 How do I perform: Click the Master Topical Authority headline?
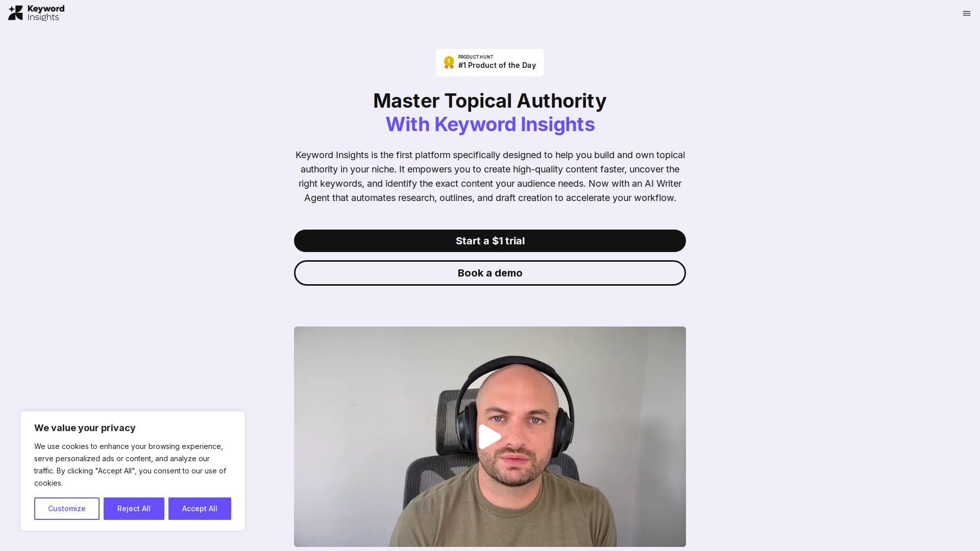(489, 101)
